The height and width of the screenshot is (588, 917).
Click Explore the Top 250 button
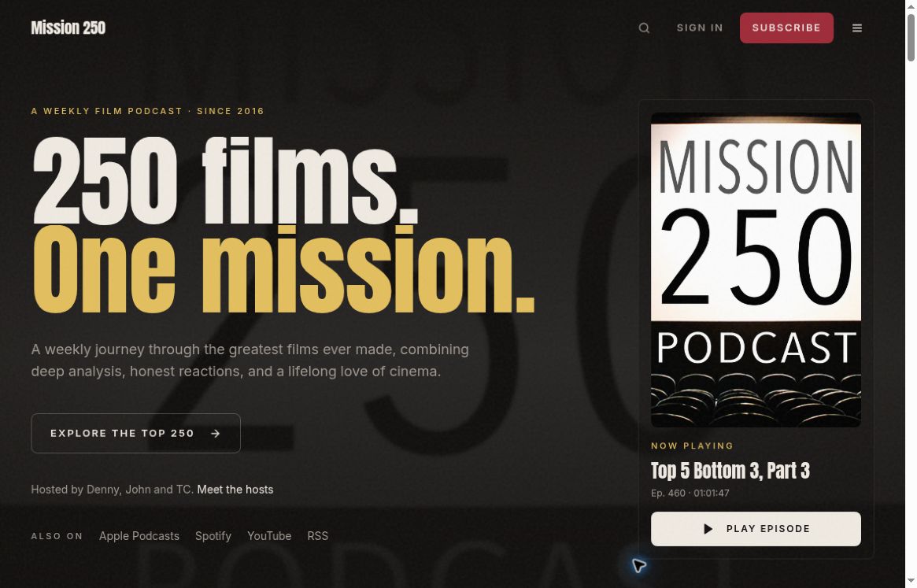coord(135,434)
